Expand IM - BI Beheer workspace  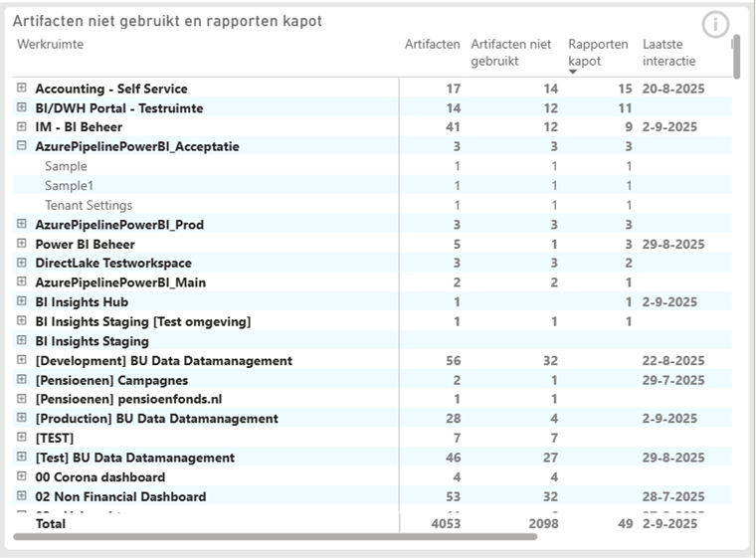click(22, 127)
